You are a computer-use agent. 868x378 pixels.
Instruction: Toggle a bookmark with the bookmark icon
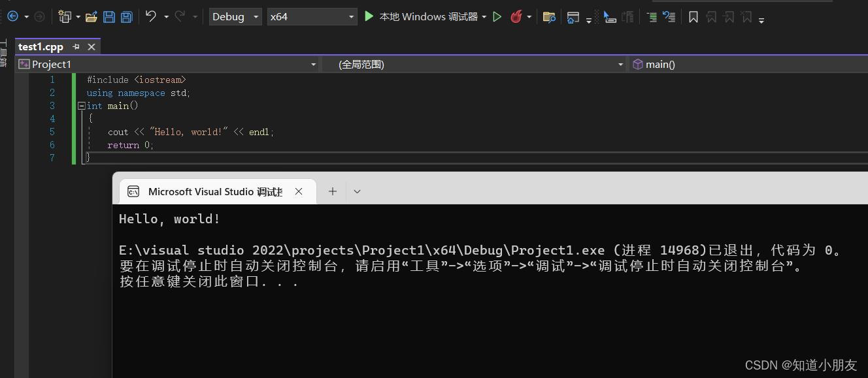pyautogui.click(x=693, y=17)
